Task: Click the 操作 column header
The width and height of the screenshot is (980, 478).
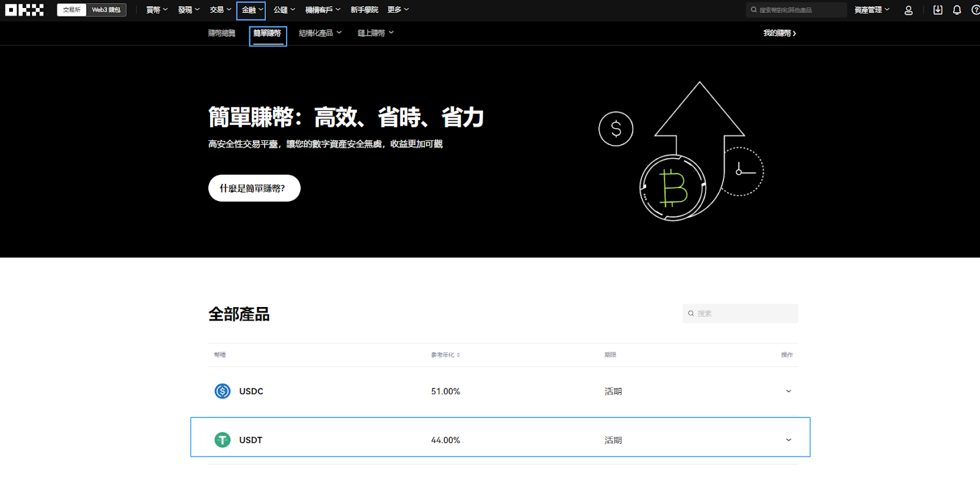Action: pyautogui.click(x=787, y=355)
